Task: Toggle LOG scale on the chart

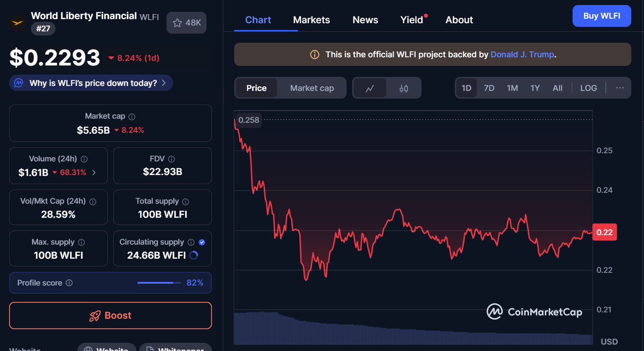Action: pos(589,88)
